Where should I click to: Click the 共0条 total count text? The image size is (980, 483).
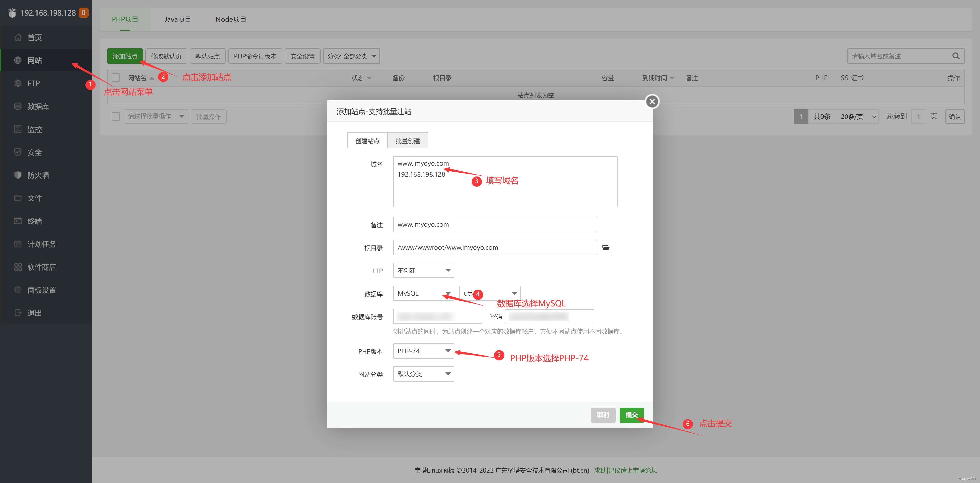point(822,116)
